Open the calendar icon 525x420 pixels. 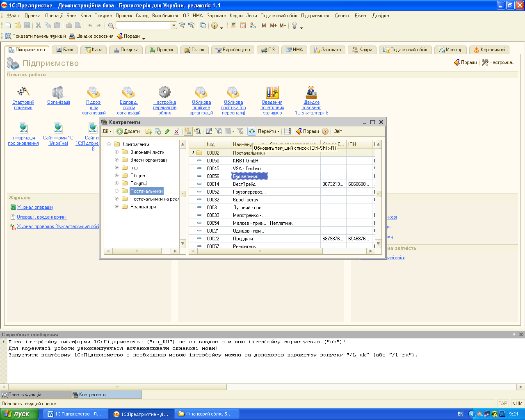(243, 25)
